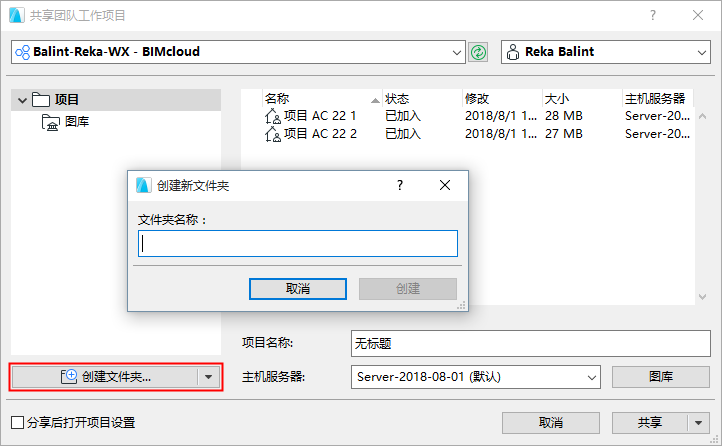
Task: Open the 创建文件夹 button dropdown arrow
Action: (x=209, y=377)
